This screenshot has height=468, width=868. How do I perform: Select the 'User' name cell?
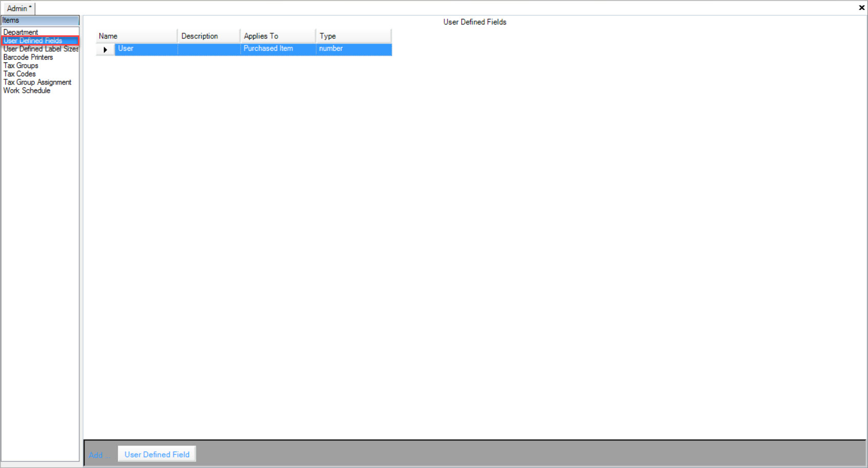146,49
